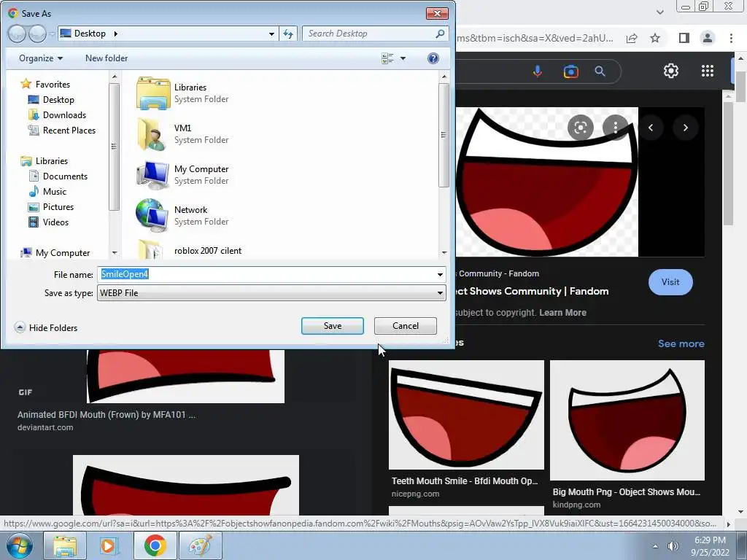Click the search magnifier in Search Desktop box
This screenshot has height=560, width=747.
[440, 34]
